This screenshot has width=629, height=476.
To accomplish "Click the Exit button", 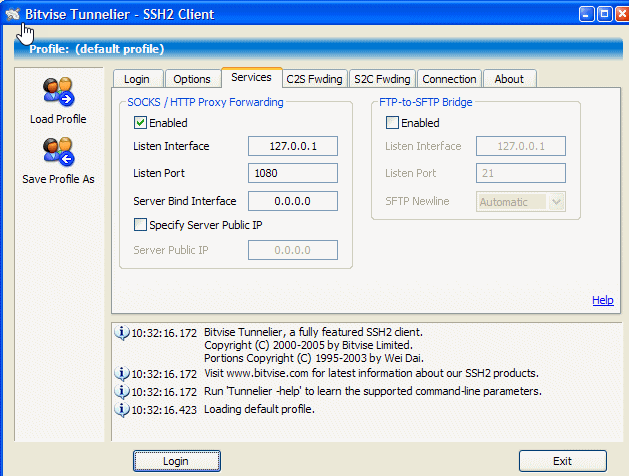I will click(562, 461).
